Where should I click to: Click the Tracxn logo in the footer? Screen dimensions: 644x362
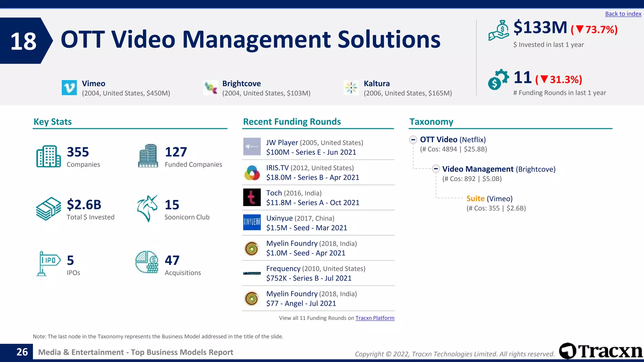601,351
